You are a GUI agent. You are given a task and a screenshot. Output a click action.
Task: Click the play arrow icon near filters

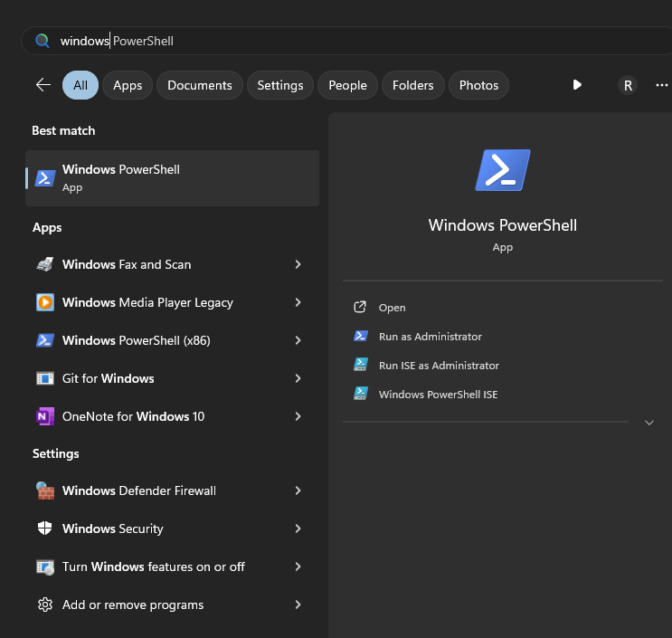577,85
